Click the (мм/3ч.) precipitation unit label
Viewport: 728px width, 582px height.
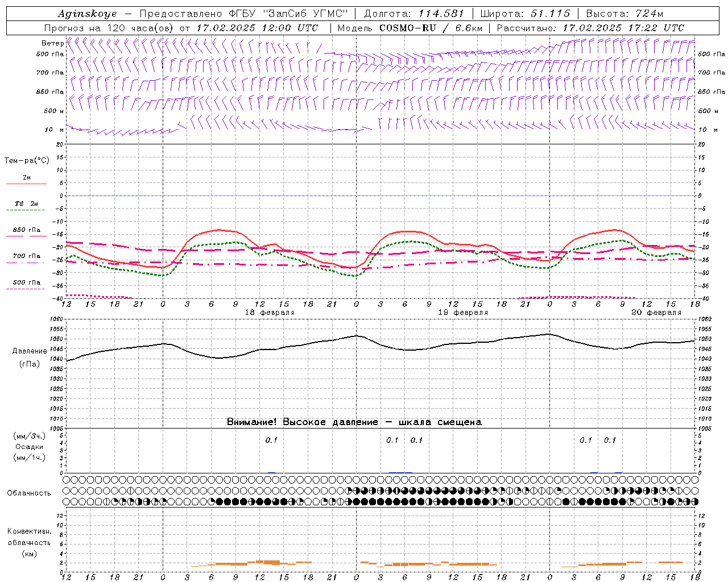click(x=29, y=436)
